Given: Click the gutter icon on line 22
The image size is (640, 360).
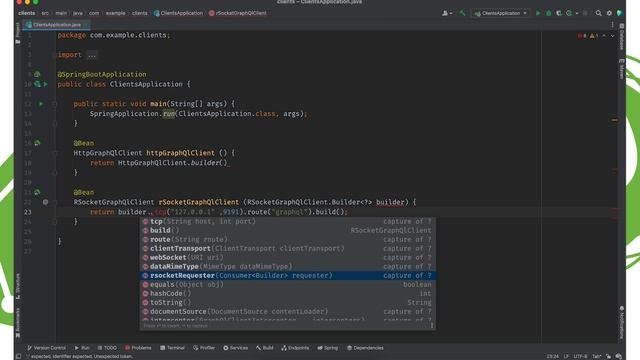Looking at the screenshot, I should (45, 202).
